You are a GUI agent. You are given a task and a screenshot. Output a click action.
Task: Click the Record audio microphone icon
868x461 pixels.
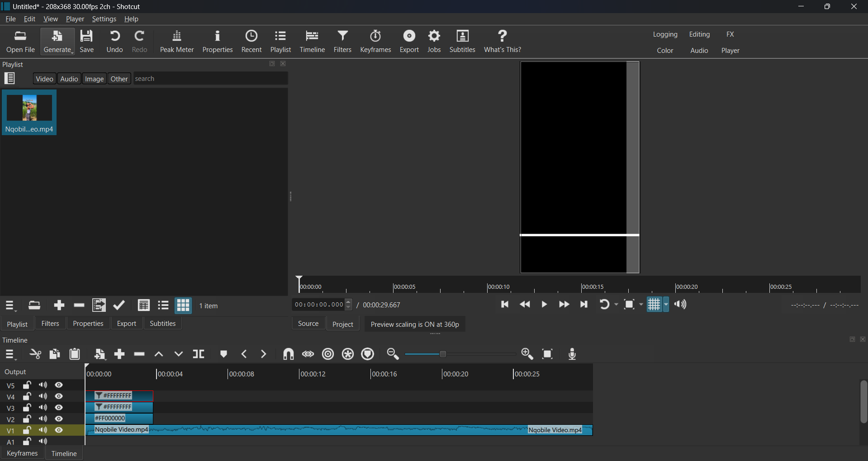pyautogui.click(x=572, y=354)
